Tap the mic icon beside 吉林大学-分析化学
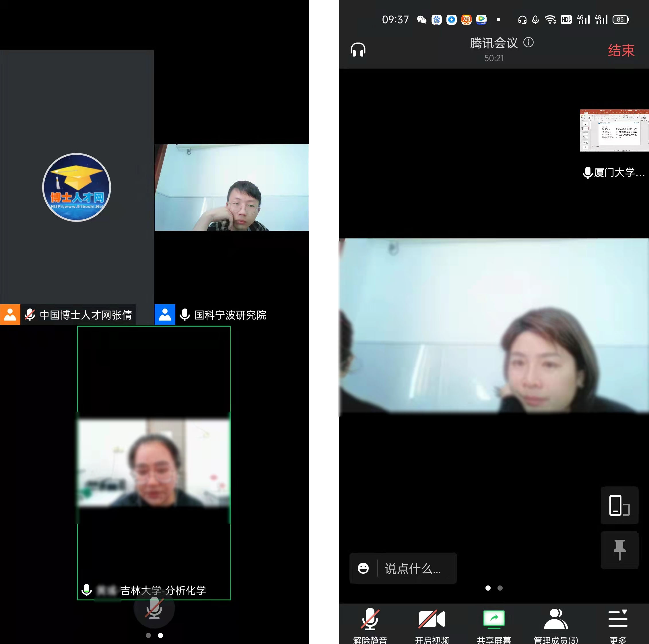The image size is (649, 644). pos(87,590)
